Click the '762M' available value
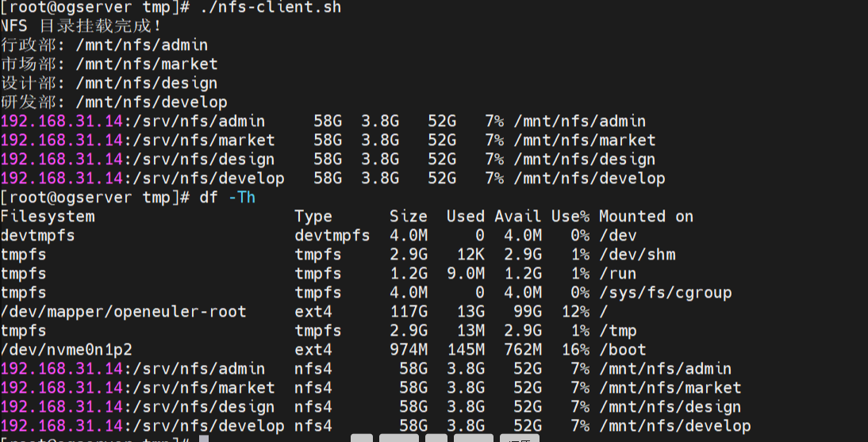Viewport: 868px width, 442px height. [523, 349]
